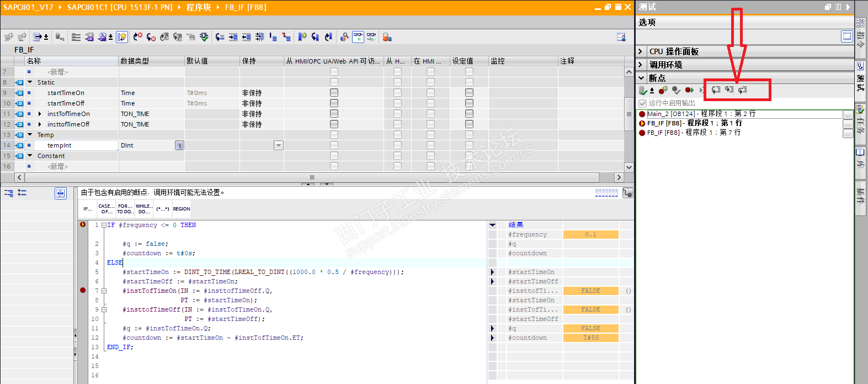868x384 pixels.
Task: Insert CASE OF statement template button
Action: click(106, 209)
